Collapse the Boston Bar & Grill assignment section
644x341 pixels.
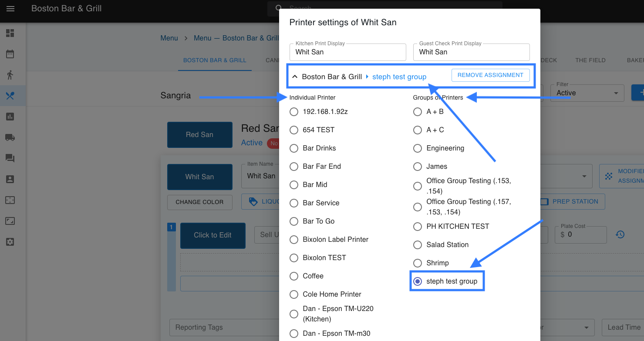(295, 77)
